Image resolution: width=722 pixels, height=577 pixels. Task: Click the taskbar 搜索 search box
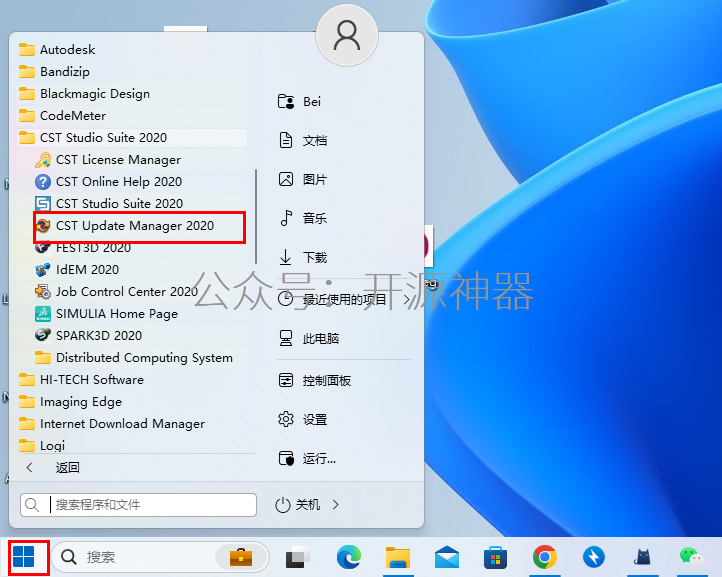click(160, 557)
